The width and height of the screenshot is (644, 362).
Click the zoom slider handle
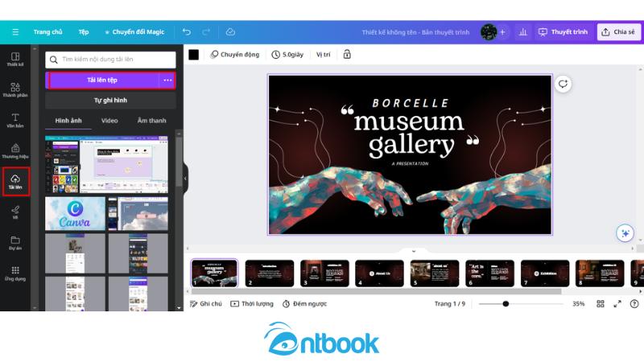[x=506, y=304]
